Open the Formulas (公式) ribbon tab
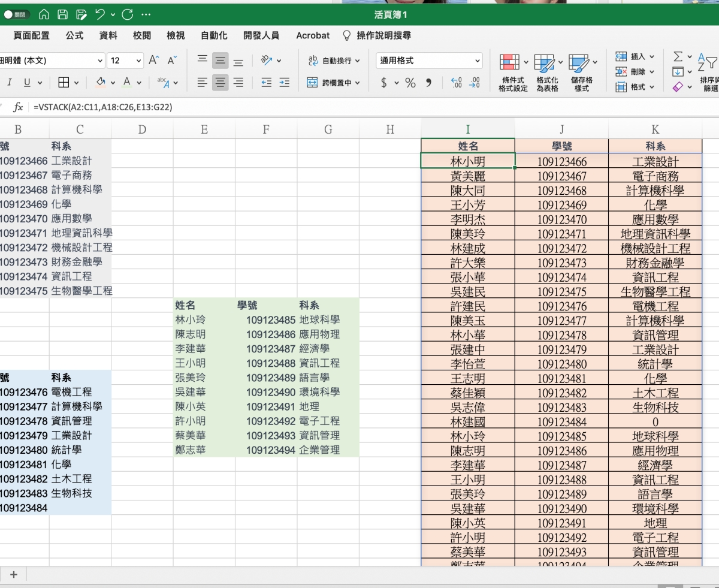The image size is (719, 588). coord(74,35)
